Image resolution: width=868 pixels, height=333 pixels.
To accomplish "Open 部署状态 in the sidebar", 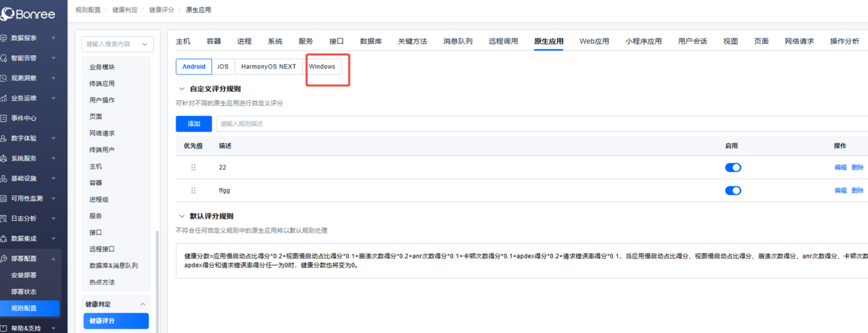I will tap(24, 292).
